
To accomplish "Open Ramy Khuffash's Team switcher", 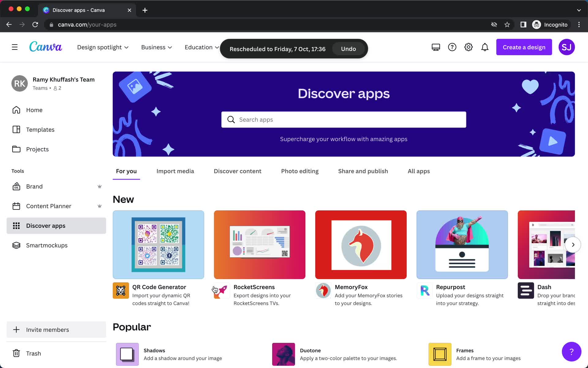I will [x=56, y=83].
